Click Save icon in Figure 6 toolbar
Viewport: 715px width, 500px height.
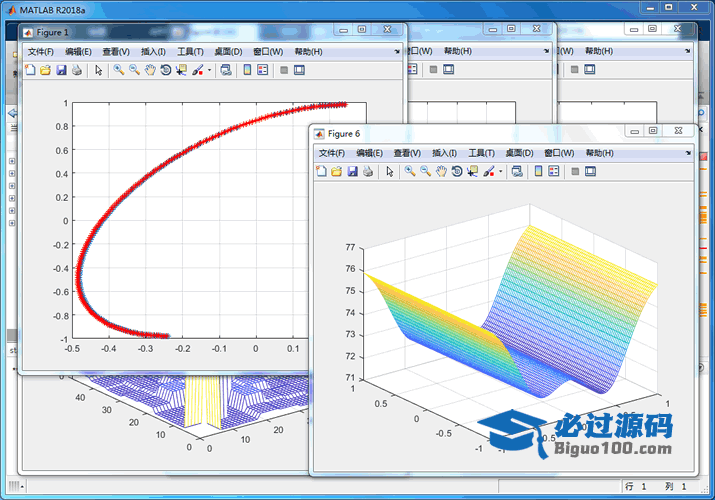(x=352, y=172)
